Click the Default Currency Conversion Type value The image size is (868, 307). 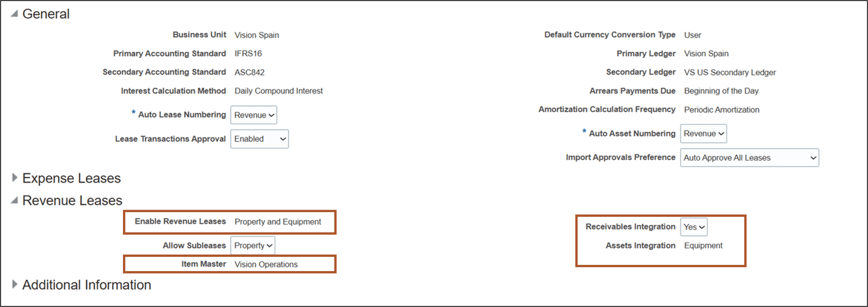pyautogui.click(x=693, y=35)
